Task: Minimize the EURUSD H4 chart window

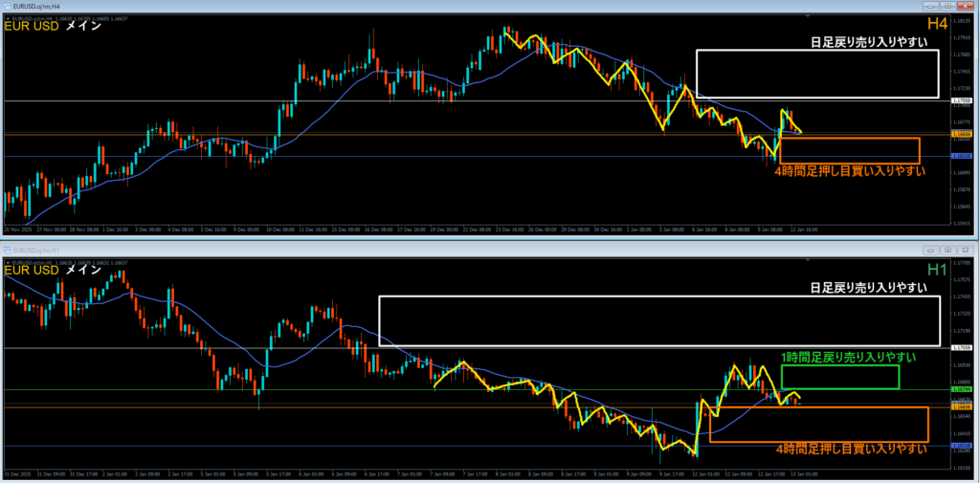Action: (931, 5)
